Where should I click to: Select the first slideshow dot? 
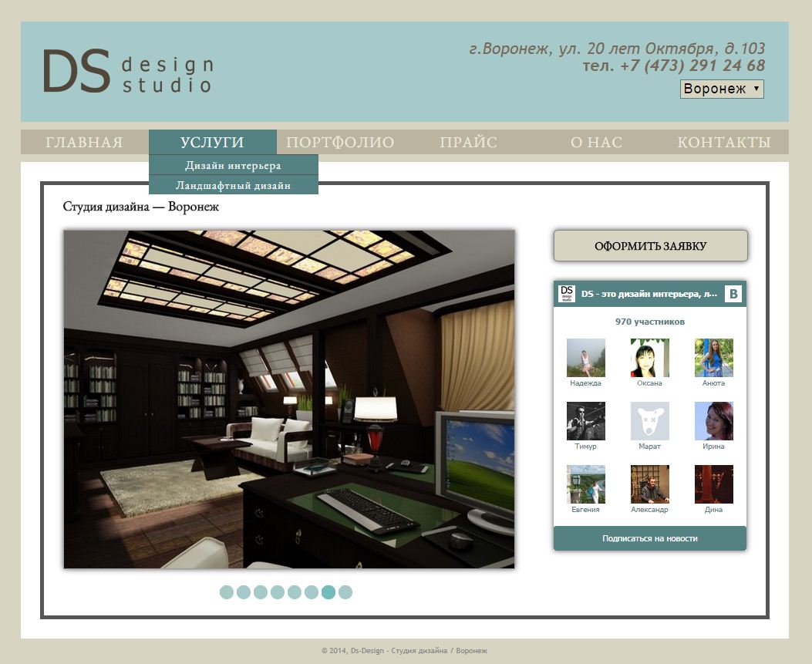pyautogui.click(x=227, y=592)
